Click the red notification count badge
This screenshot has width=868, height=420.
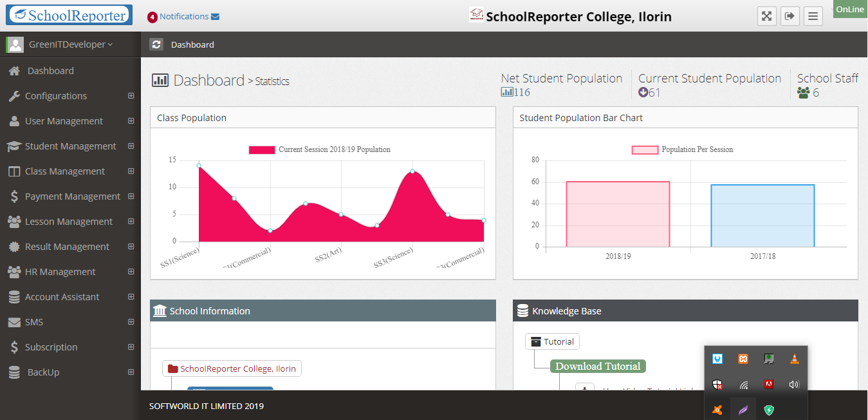coord(152,17)
